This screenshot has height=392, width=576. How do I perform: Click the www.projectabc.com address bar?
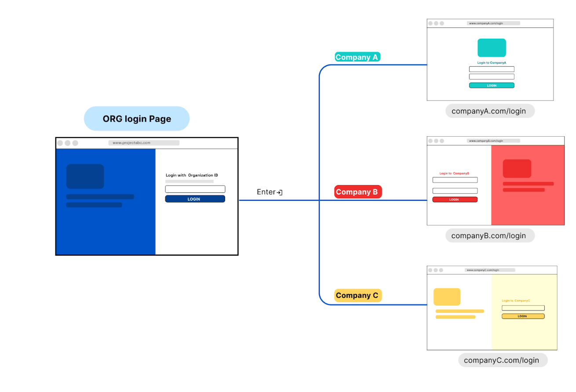click(144, 143)
